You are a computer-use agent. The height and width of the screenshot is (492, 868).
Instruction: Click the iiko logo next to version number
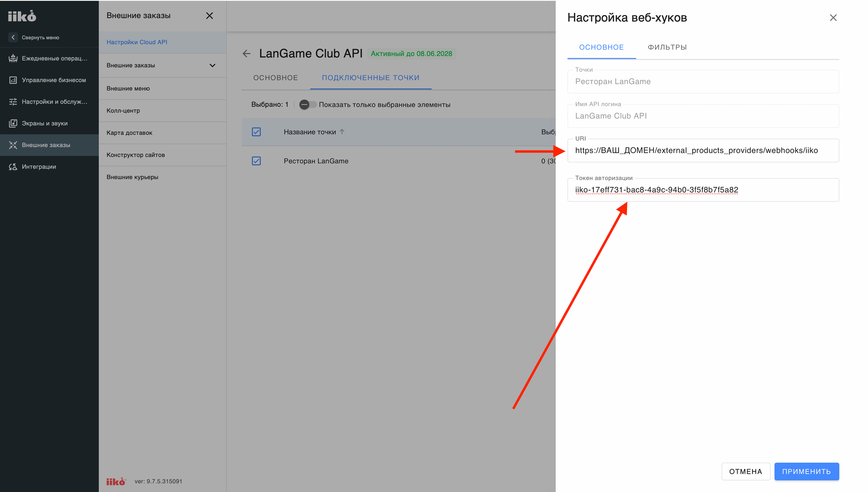click(116, 481)
